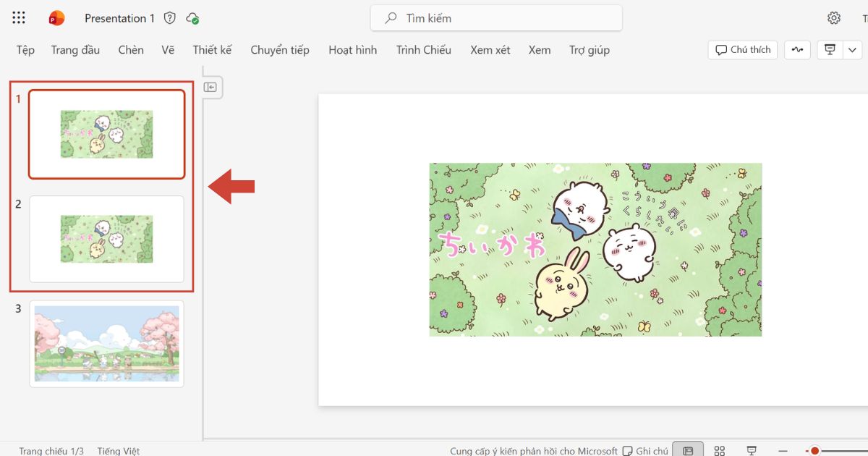The height and width of the screenshot is (456, 868).
Task: Switch to Slide Sorter grid view
Action: pos(720,450)
